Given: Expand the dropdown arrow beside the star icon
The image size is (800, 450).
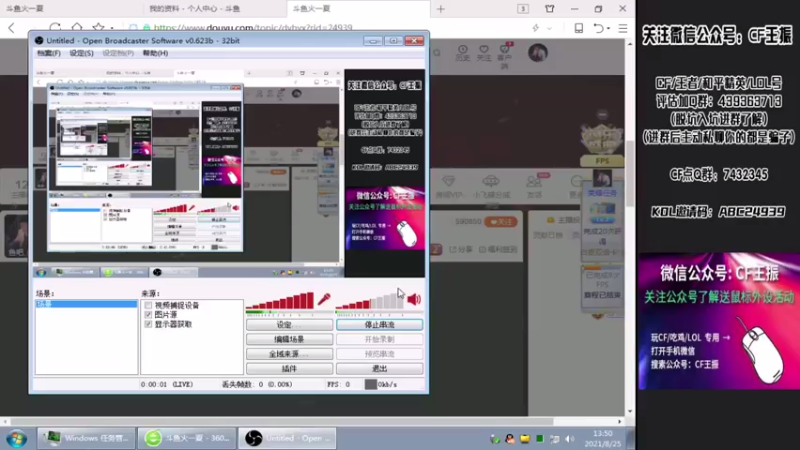Looking at the screenshot, I should [112, 29].
